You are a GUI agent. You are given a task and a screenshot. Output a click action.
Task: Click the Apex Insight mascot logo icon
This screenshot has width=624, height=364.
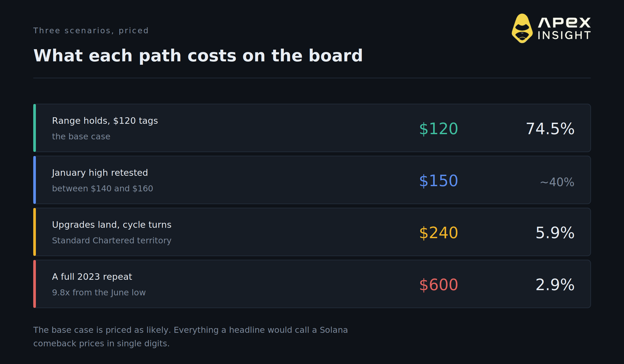[x=522, y=28]
